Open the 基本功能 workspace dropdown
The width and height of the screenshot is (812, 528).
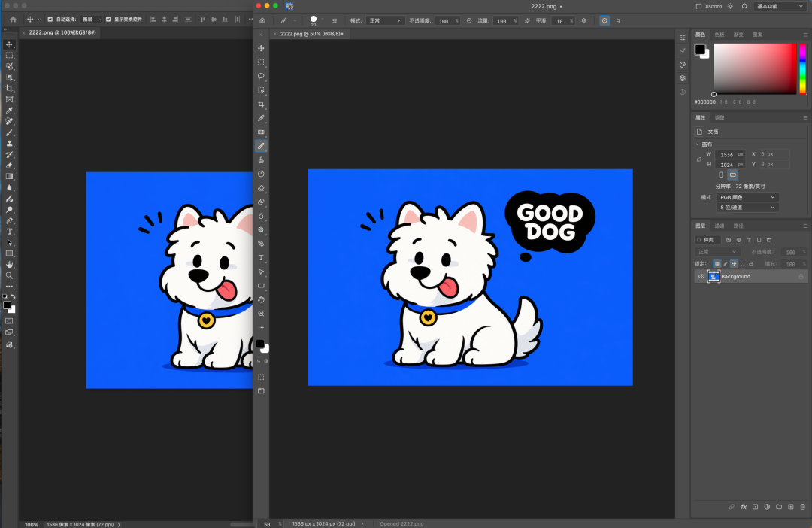point(780,6)
